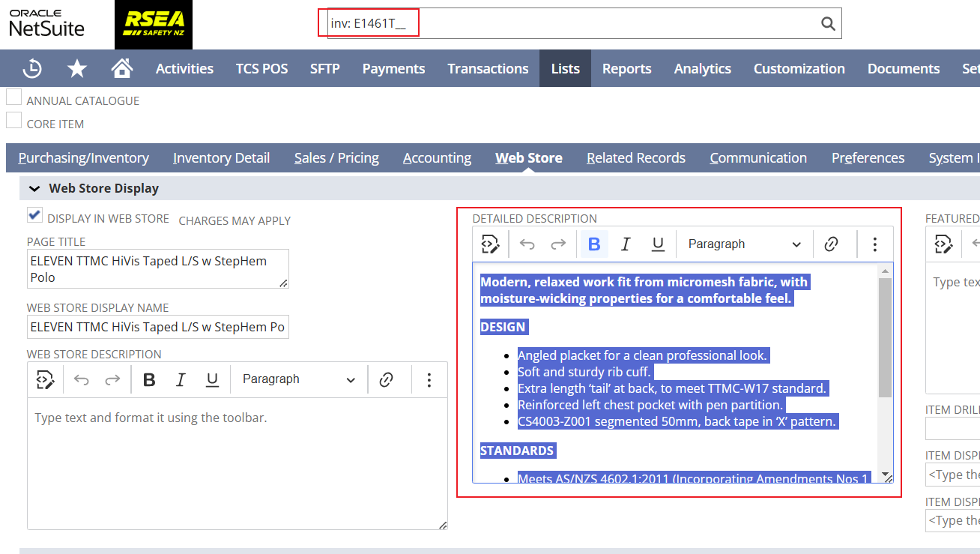Undo in Detailed Description editor

(x=527, y=244)
